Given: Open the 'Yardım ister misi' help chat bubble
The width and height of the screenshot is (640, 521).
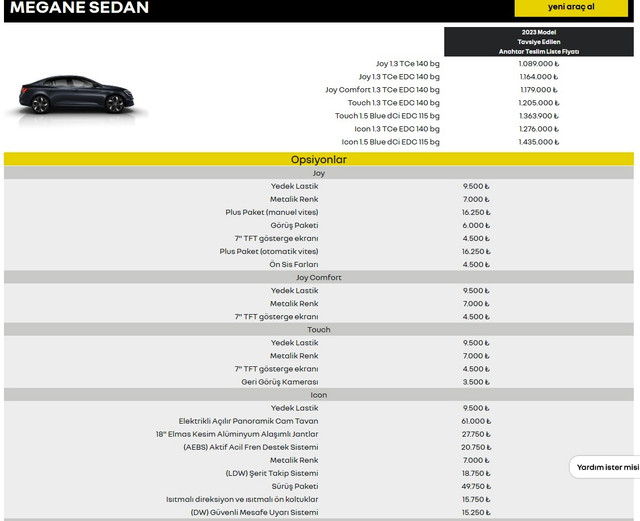Looking at the screenshot, I should coord(605,467).
